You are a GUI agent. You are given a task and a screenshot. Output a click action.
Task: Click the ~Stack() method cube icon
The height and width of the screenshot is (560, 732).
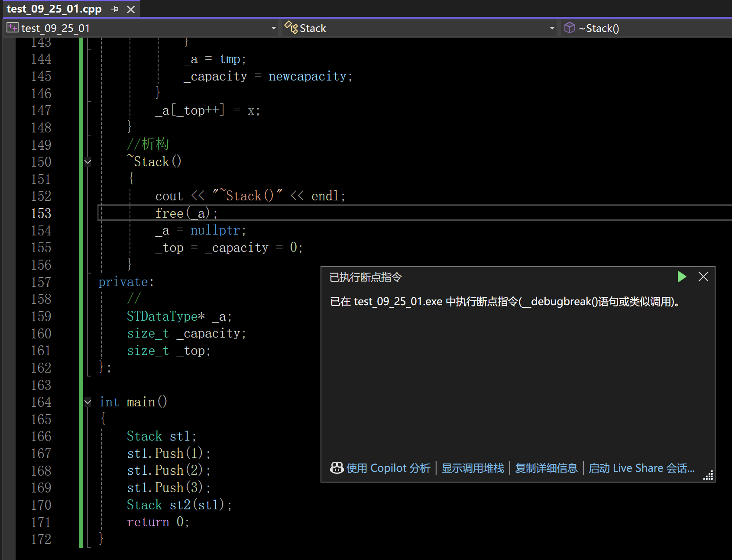tap(570, 28)
